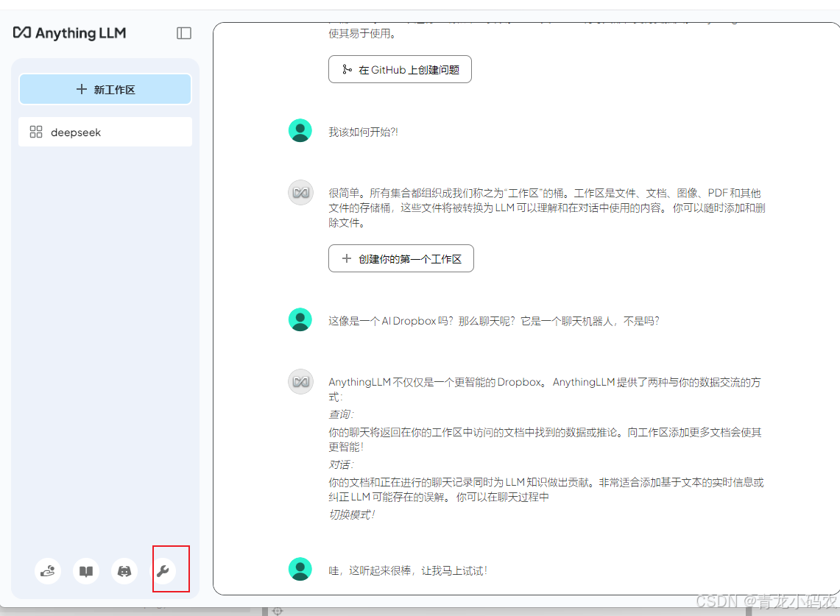
Task: Click user avatar beside 哇，这听起来很棒
Action: 300,569
